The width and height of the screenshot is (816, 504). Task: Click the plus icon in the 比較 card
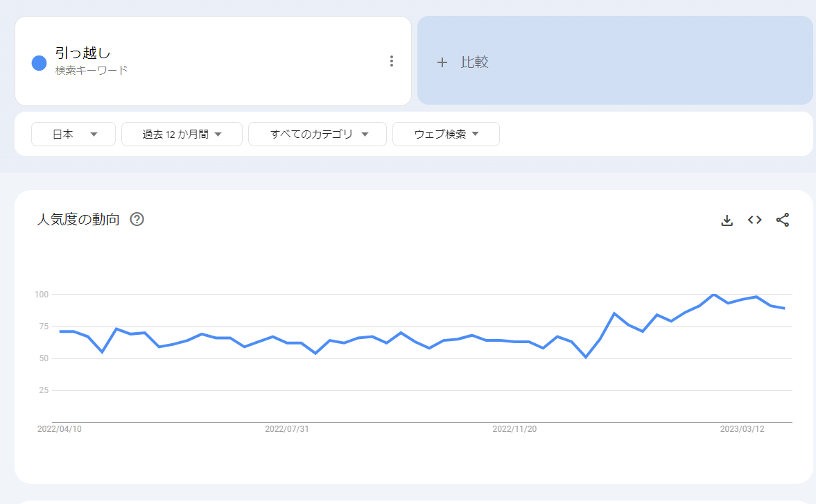coord(442,63)
